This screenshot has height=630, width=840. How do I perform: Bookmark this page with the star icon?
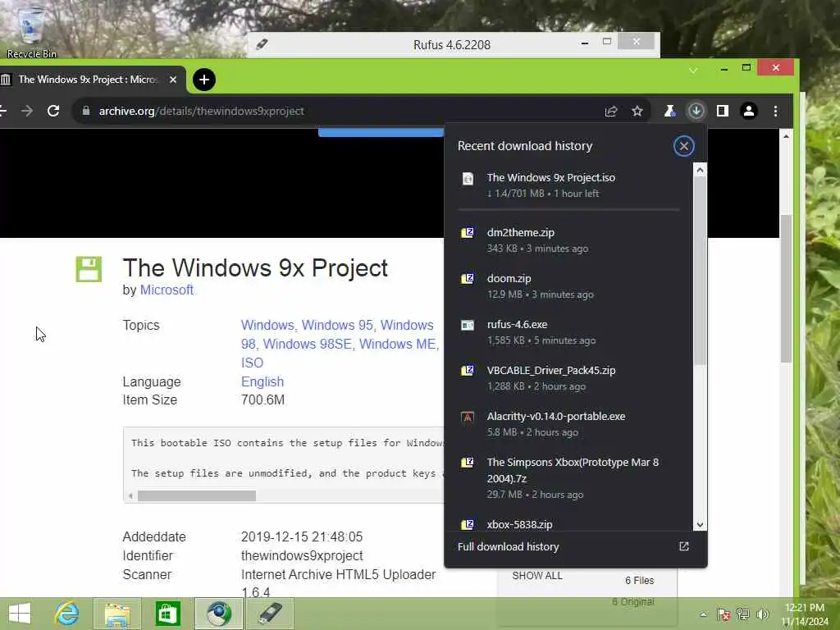pos(637,111)
